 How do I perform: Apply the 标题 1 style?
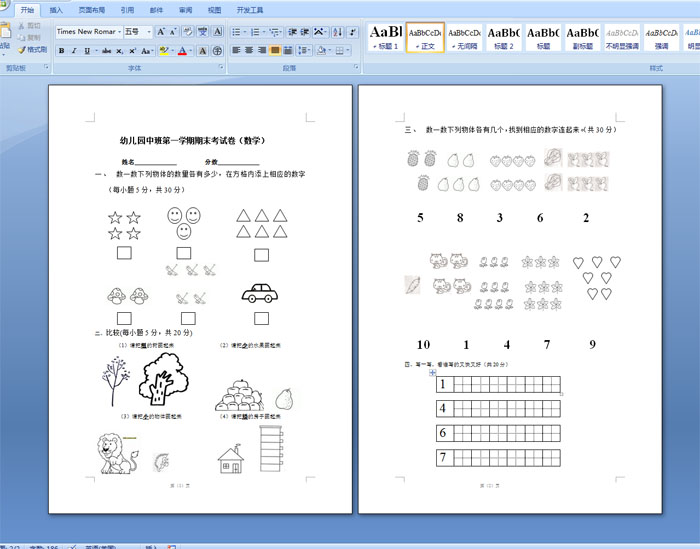(x=386, y=37)
